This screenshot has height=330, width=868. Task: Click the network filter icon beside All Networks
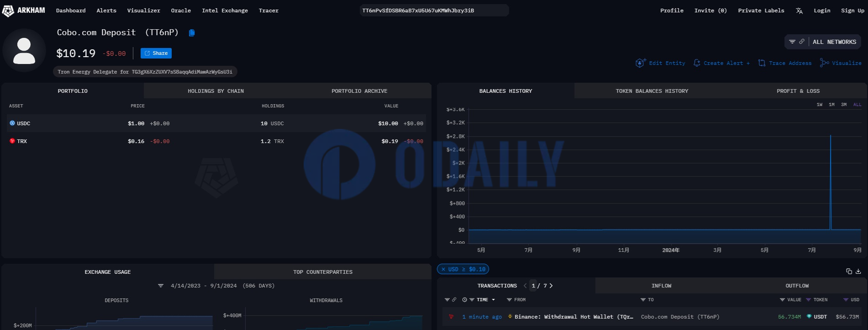pyautogui.click(x=792, y=42)
